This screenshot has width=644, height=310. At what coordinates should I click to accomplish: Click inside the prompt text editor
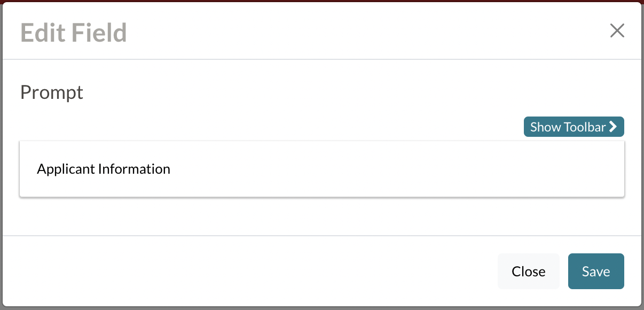point(320,169)
